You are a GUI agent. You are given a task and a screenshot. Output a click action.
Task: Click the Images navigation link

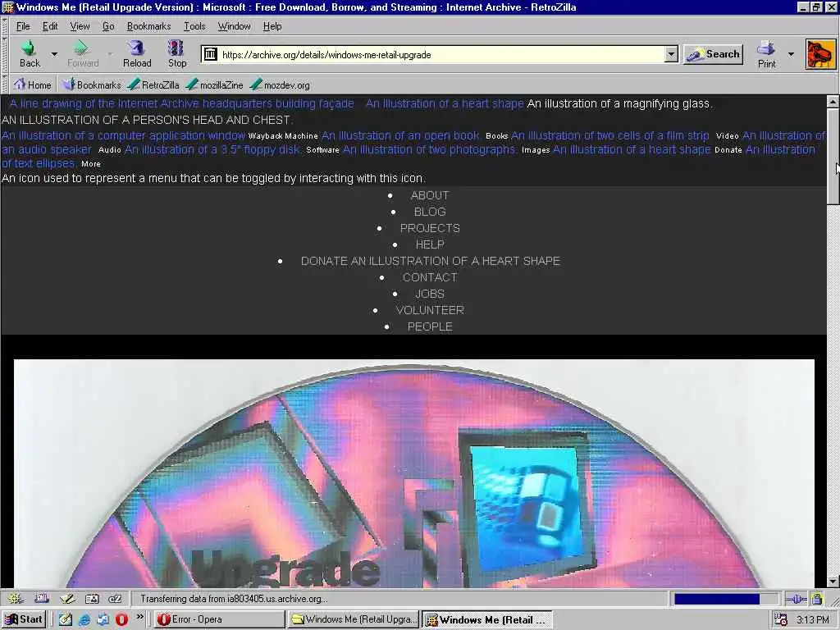click(536, 150)
